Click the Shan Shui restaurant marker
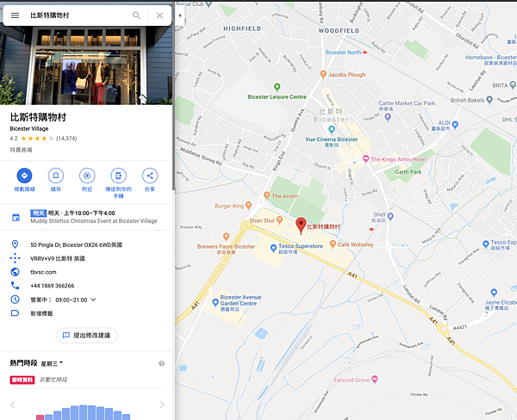The height and width of the screenshot is (420, 517). click(279, 219)
